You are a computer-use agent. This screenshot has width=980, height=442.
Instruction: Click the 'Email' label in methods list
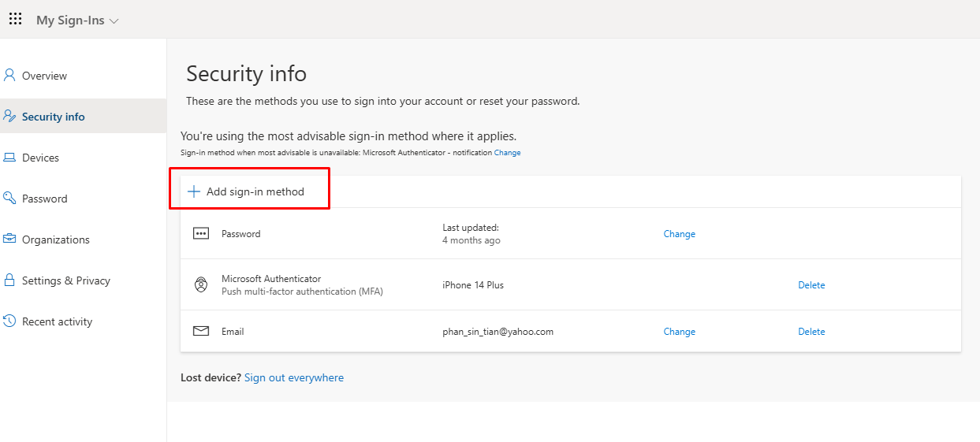[233, 332]
